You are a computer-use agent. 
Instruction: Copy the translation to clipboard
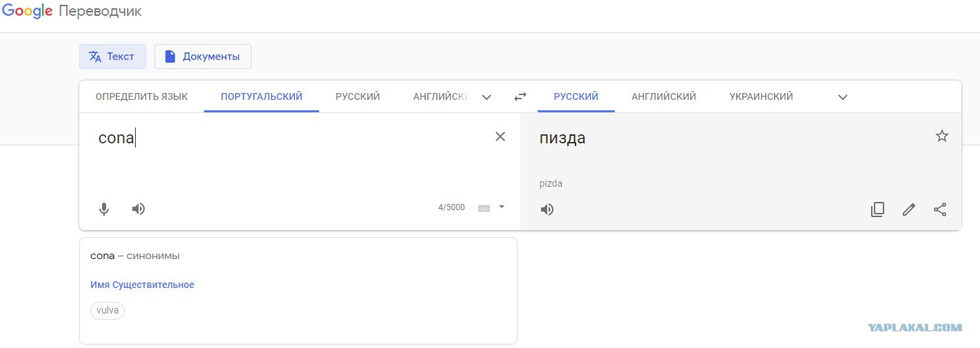pos(877,209)
